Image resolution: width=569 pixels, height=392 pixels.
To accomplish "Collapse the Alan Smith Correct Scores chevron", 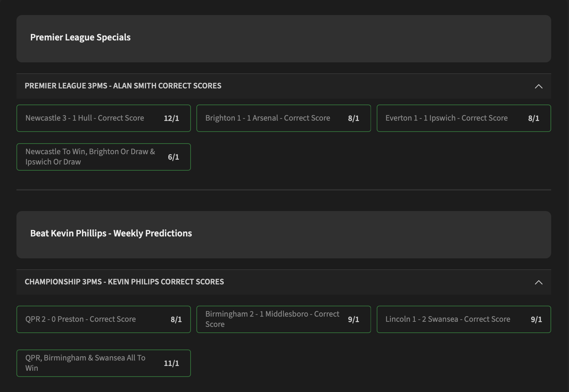I will coord(538,86).
